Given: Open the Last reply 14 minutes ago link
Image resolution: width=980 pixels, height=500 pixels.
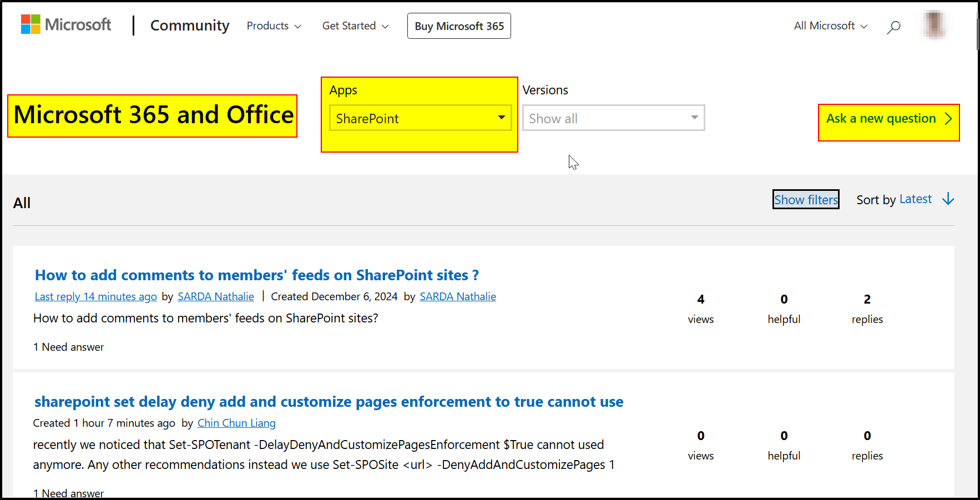Looking at the screenshot, I should pos(95,297).
